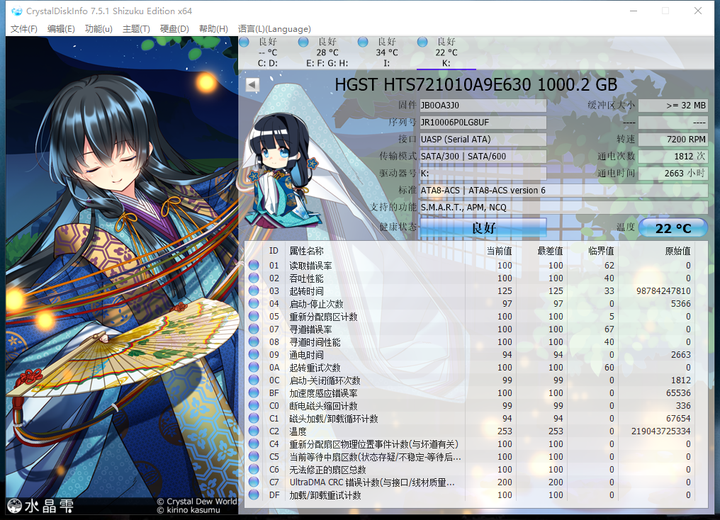Click the 最差值 column header
The height and width of the screenshot is (520, 720).
click(x=550, y=251)
